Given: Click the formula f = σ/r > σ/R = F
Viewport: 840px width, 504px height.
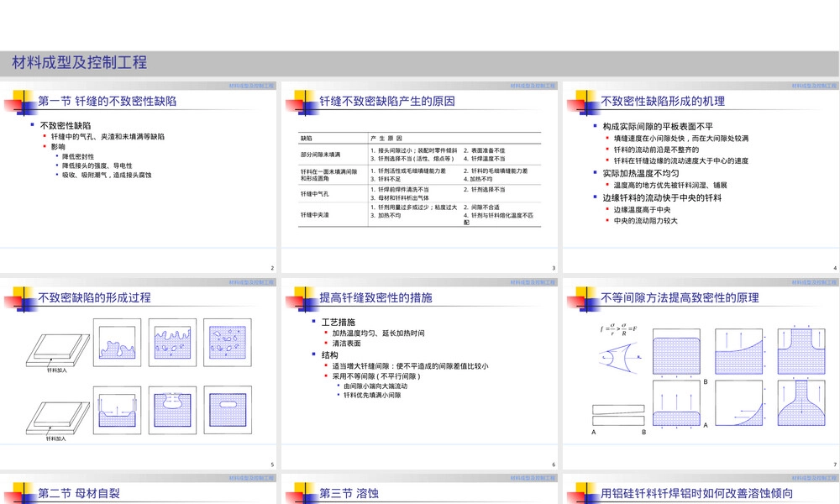Looking at the screenshot, I should pyautogui.click(x=618, y=328).
